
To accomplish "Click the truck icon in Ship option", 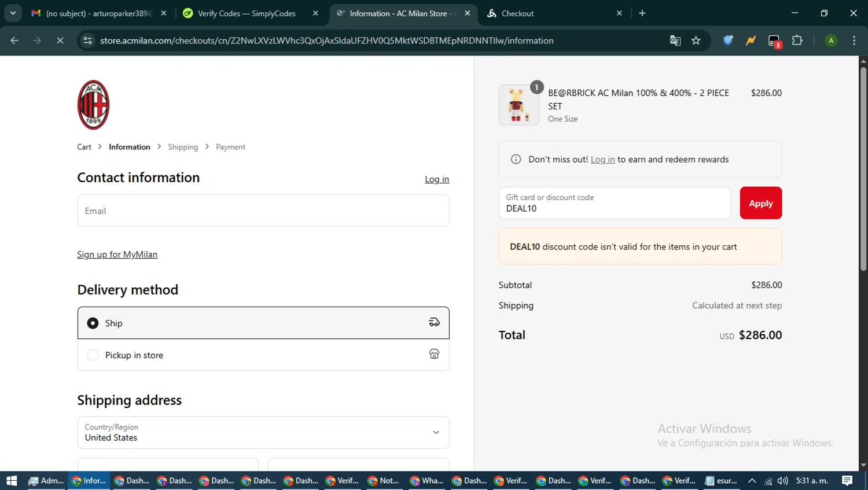I will pyautogui.click(x=434, y=322).
